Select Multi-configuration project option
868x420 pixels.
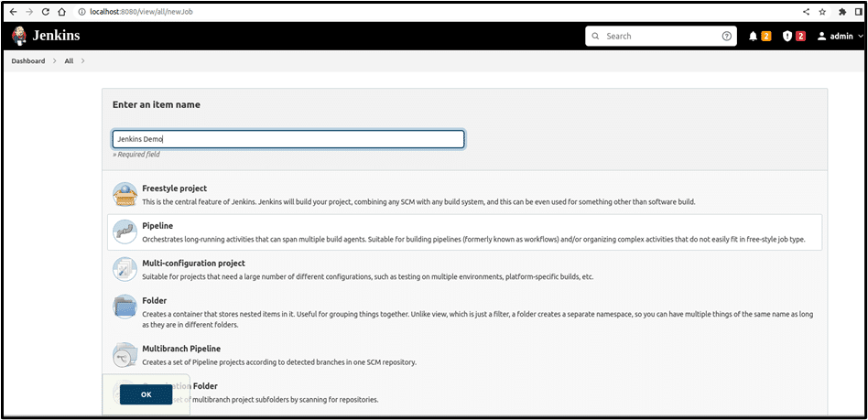coord(464,270)
